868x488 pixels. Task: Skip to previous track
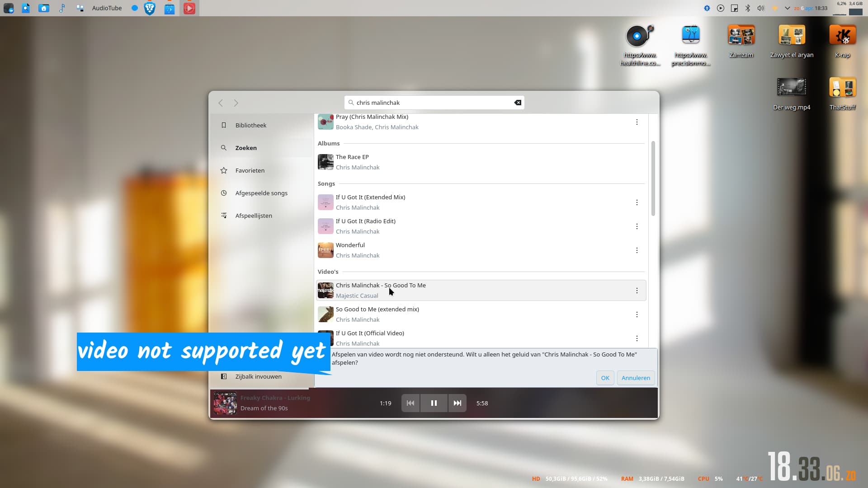410,403
